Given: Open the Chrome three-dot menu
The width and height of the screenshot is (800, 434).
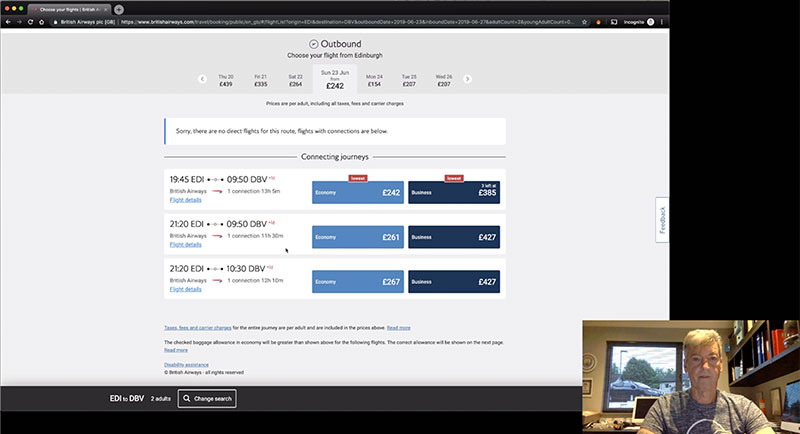Looking at the screenshot, I should 662,22.
